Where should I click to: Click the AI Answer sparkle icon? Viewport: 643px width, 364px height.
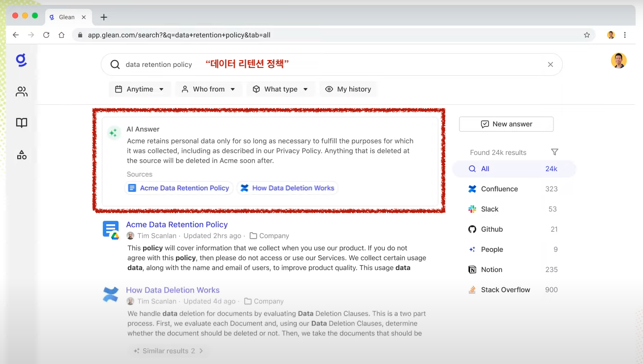(x=114, y=133)
